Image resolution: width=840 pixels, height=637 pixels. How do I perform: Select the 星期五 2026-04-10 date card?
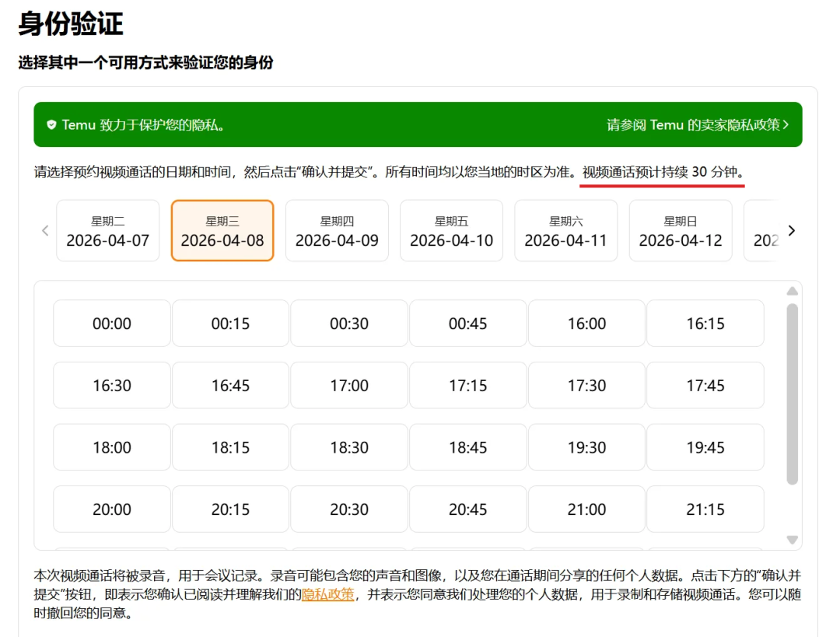[x=451, y=230]
